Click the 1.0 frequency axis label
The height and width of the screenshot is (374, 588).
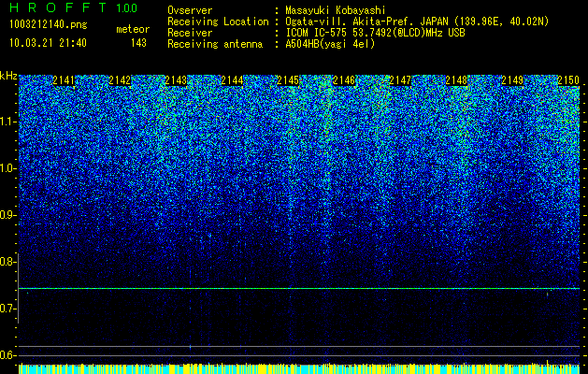8,169
